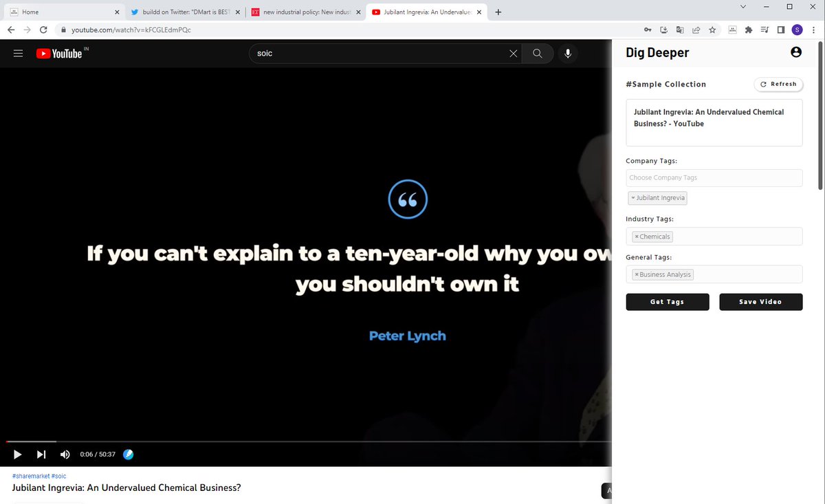Start voice search with the microphone icon

pyautogui.click(x=567, y=53)
